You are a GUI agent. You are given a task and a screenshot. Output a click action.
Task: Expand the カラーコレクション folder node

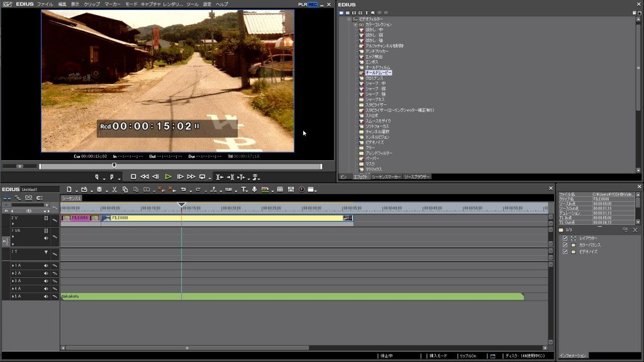click(355, 25)
